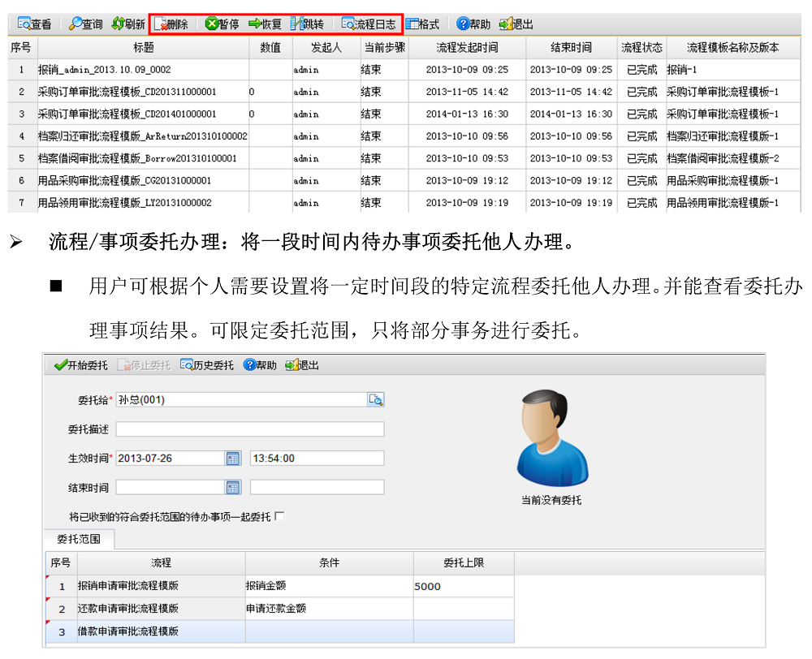Sort by the 流程发起时间 column header
Image resolution: width=812 pixels, height=659 pixels.
click(x=467, y=48)
